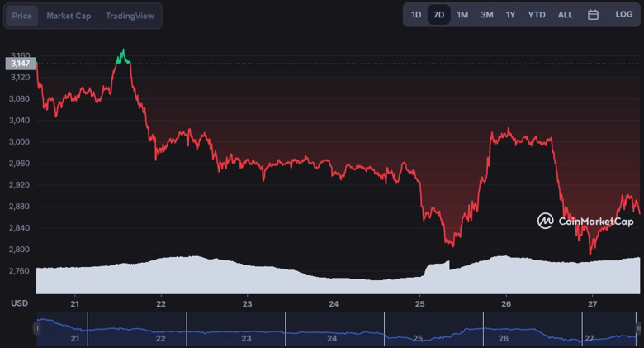The image size is (644, 348).
Task: Open the TradingView chart tab
Action: coord(130,16)
